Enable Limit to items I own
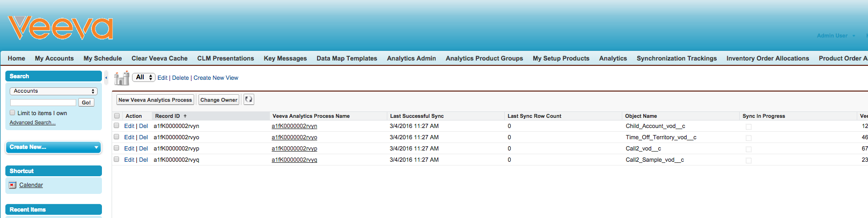 (12, 113)
